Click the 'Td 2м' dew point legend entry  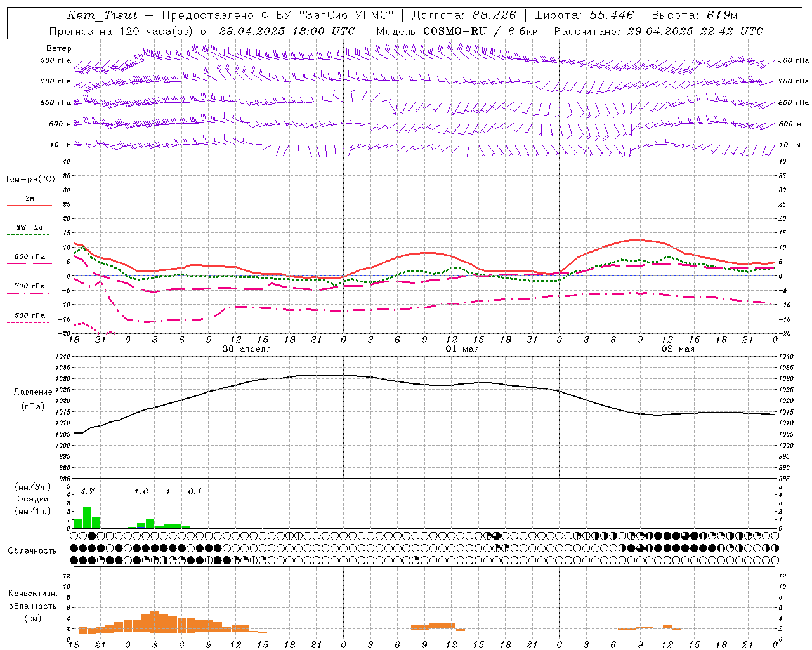[29, 227]
